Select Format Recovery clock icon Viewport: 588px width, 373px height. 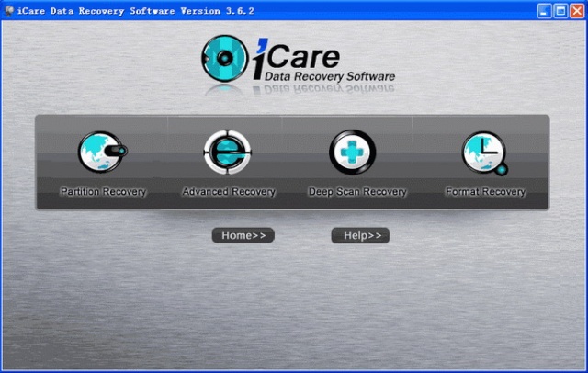tap(484, 153)
